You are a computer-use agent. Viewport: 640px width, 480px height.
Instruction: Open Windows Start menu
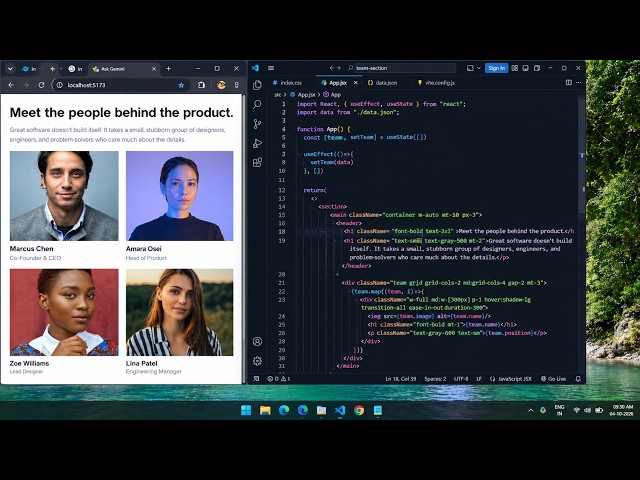[x=246, y=410]
